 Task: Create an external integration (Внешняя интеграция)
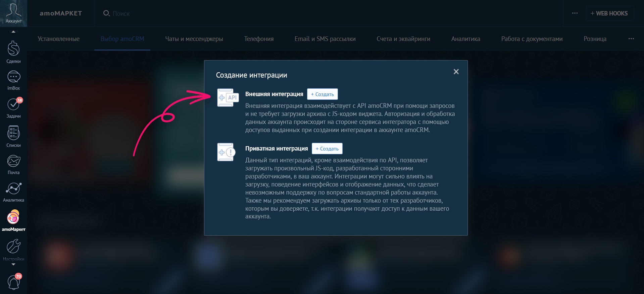[x=322, y=94]
